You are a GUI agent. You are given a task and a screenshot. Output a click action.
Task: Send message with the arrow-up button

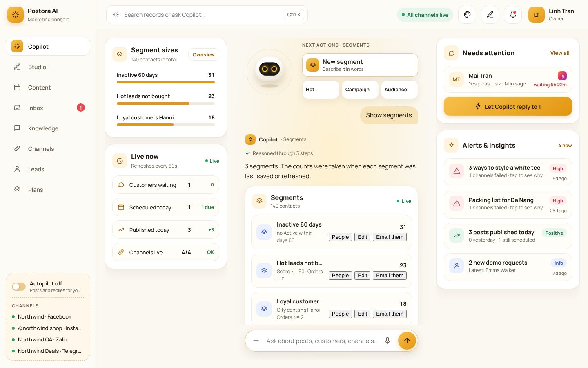point(407,341)
